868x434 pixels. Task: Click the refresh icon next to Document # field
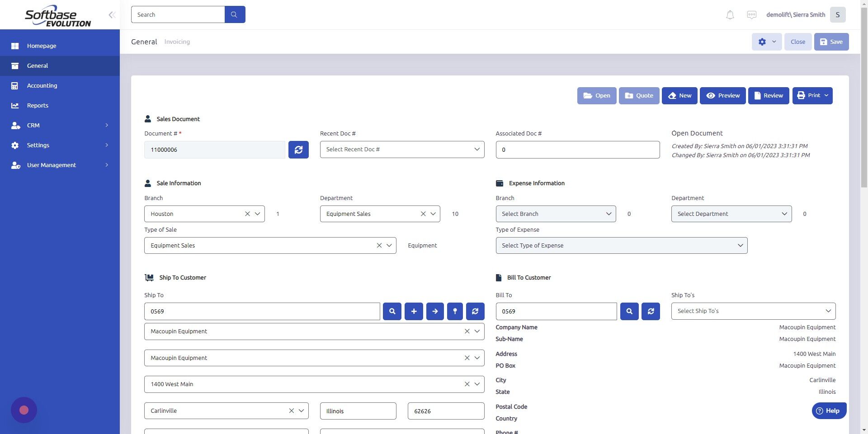click(298, 149)
